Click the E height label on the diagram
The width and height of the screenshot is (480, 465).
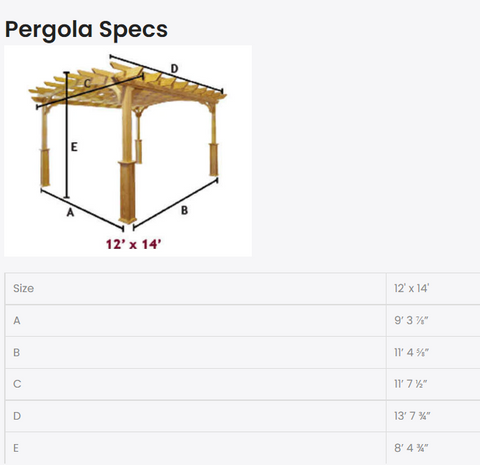74,147
